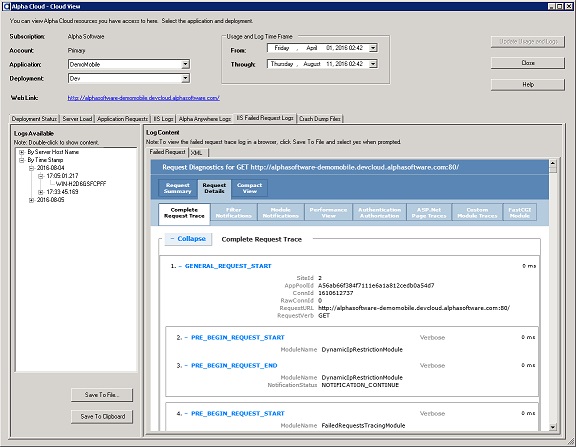Expand the 2016-08-05 date node
The image size is (576, 447).
[x=31, y=200]
